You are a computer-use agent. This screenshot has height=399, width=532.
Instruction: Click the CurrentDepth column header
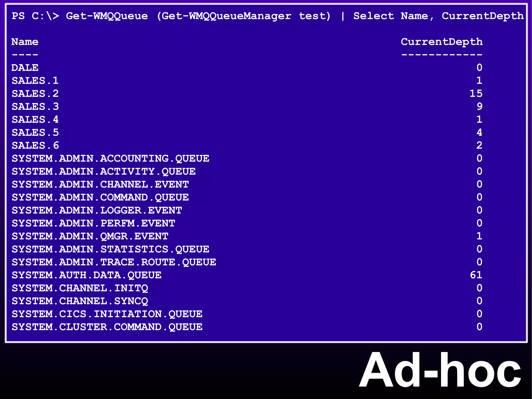click(441, 42)
